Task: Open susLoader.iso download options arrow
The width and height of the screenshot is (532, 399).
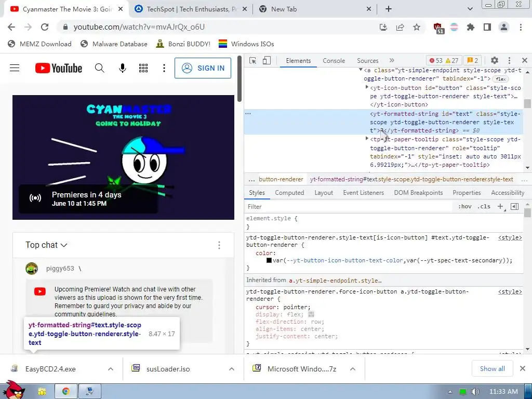Action: (x=232, y=369)
